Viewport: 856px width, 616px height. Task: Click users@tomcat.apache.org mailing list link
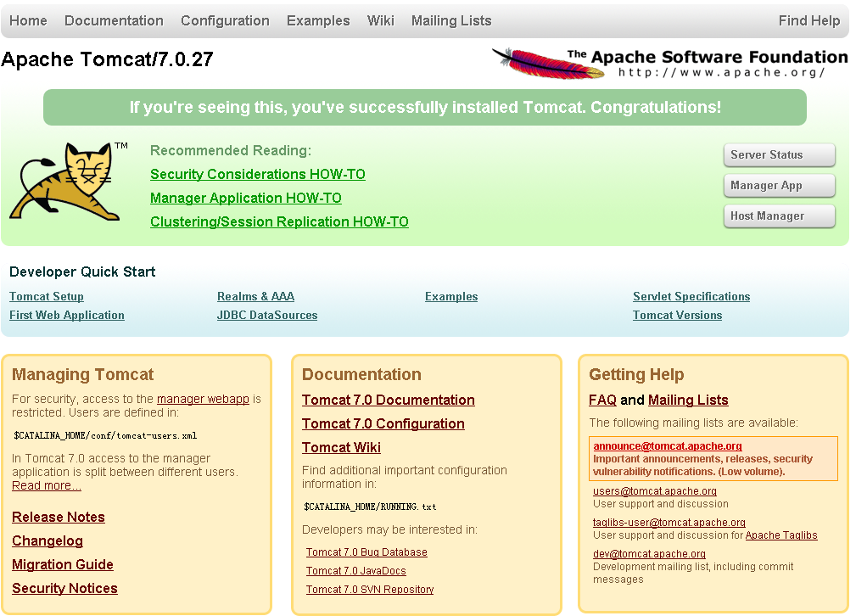point(655,491)
